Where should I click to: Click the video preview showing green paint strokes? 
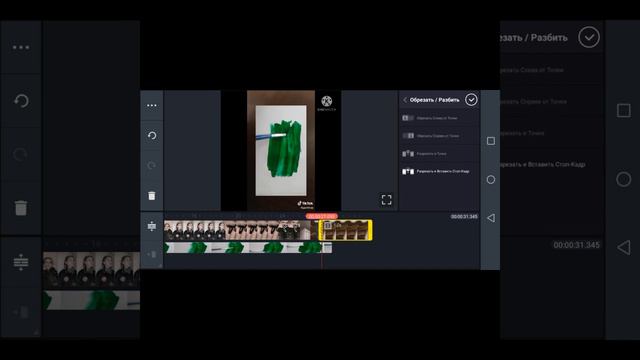click(281, 150)
